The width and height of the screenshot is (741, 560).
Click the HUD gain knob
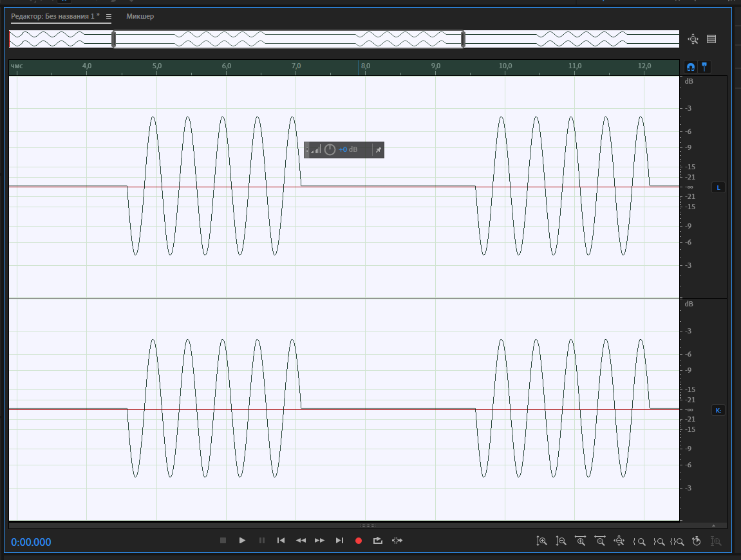click(x=330, y=150)
